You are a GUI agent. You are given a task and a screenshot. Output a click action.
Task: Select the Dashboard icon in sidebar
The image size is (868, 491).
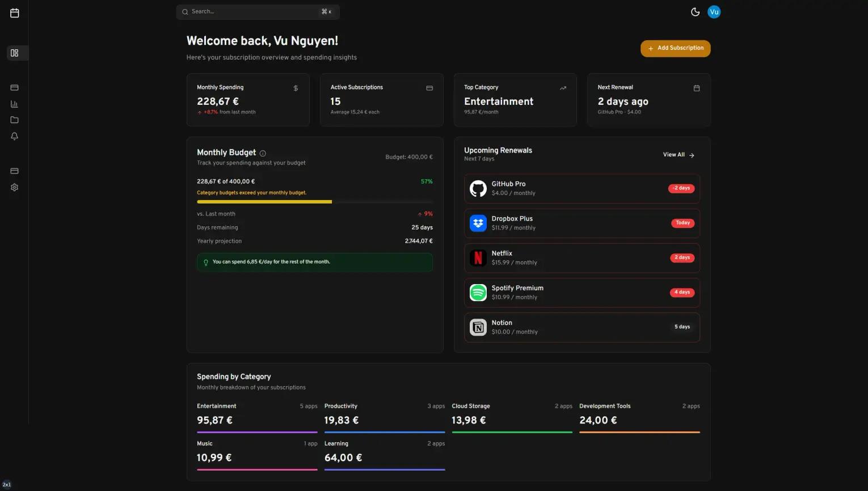[14, 53]
